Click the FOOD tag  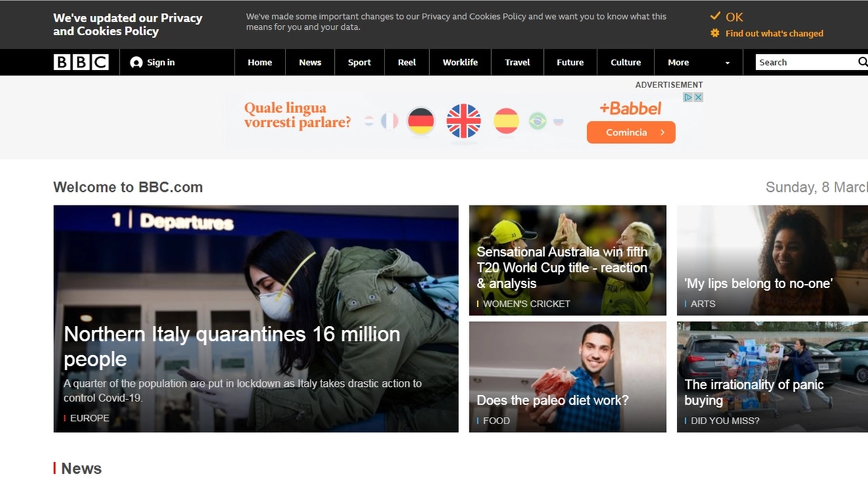point(496,421)
